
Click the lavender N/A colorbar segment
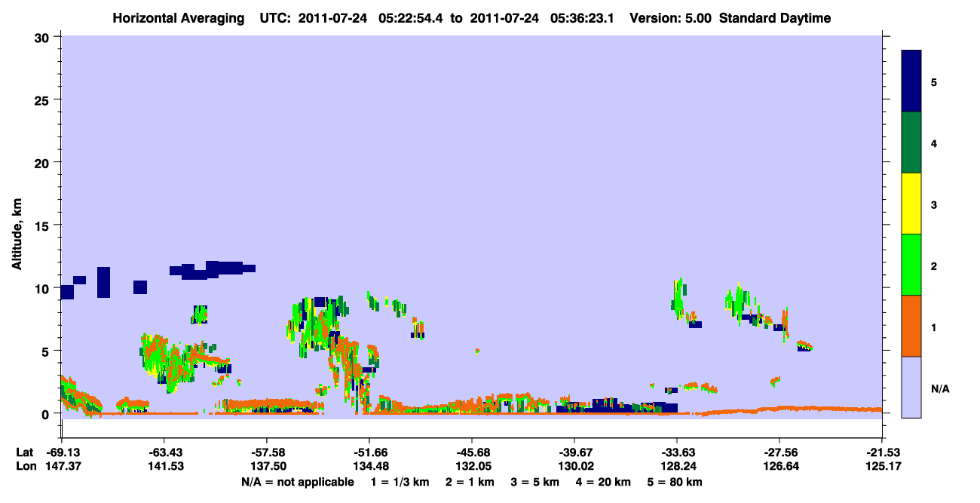pos(911,387)
